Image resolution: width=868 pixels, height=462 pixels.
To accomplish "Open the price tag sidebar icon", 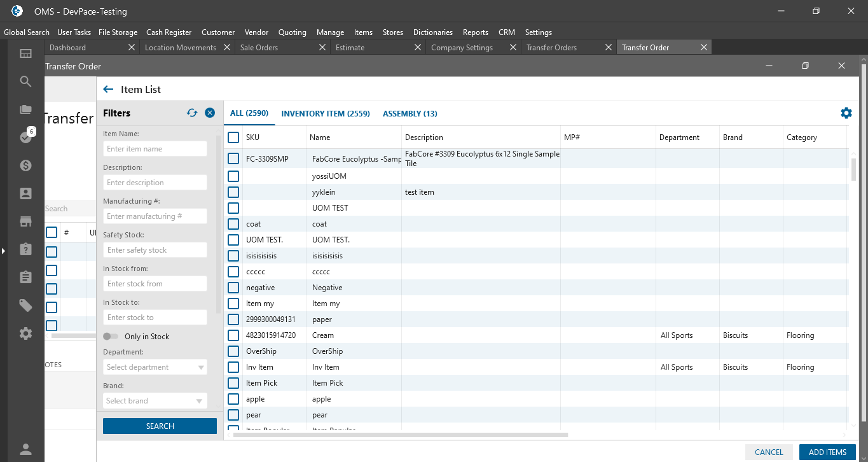I will point(25,306).
